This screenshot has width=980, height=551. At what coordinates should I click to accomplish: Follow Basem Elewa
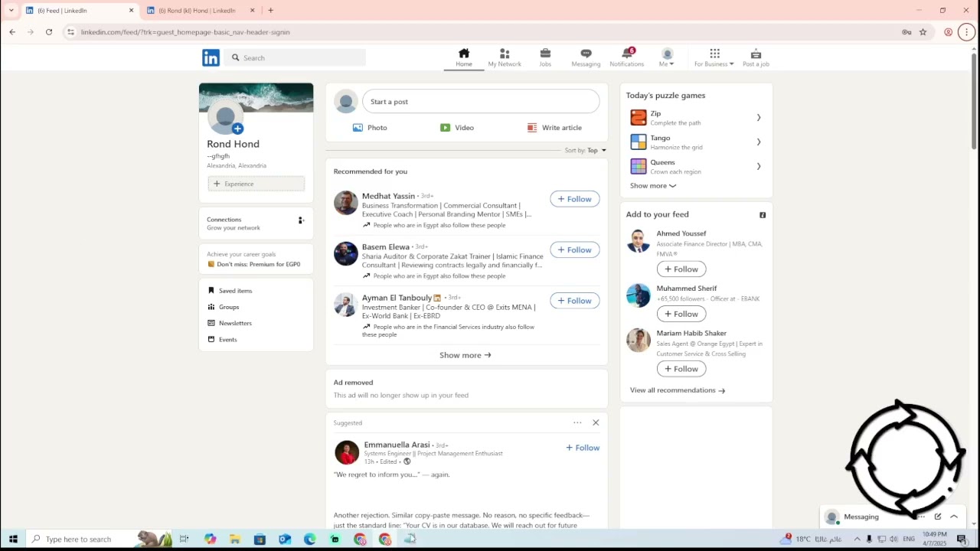click(x=574, y=249)
